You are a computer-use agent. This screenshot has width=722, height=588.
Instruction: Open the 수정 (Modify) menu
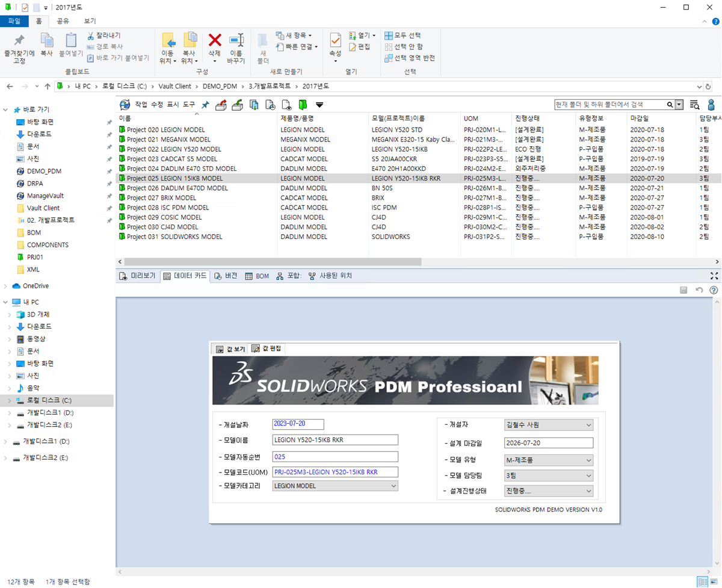click(157, 105)
